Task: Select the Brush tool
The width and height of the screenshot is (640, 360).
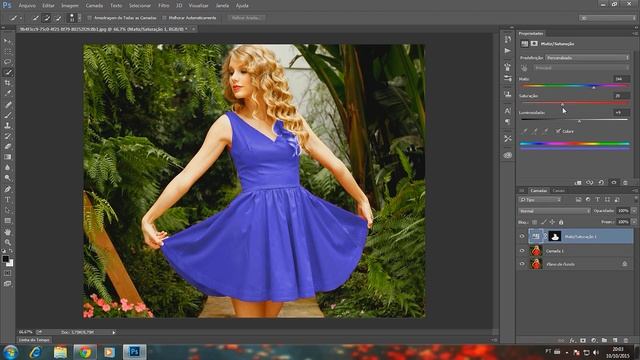Action: tap(7, 115)
